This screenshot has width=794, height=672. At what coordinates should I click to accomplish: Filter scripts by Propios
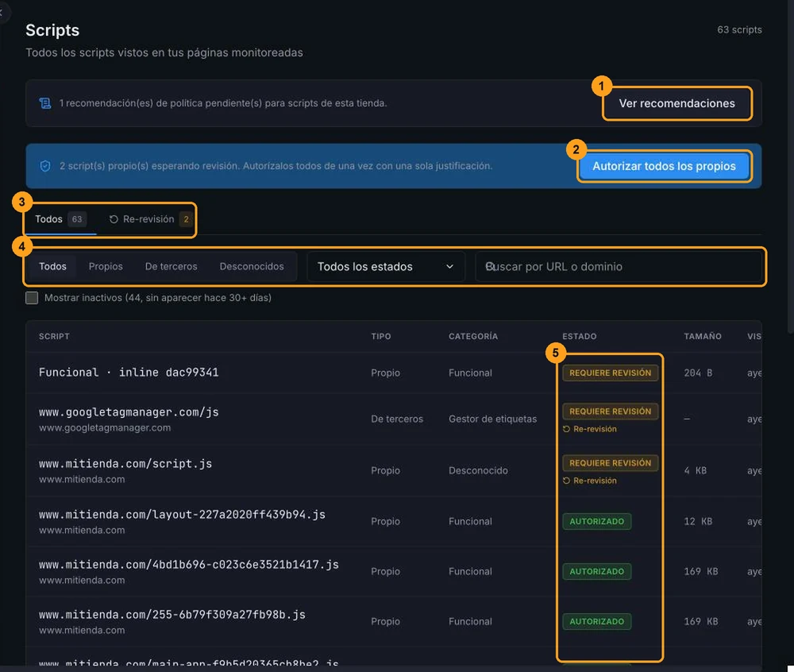pos(106,266)
